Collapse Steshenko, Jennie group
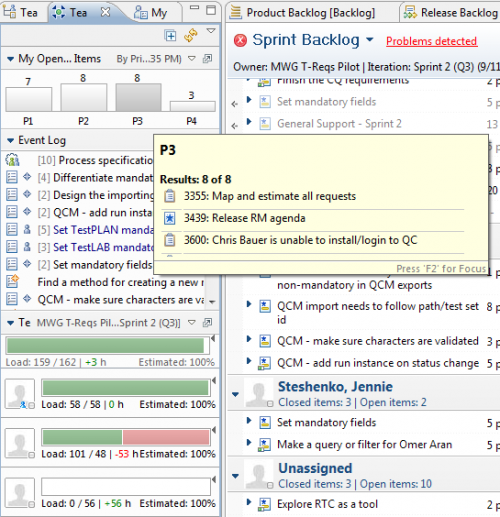The width and height of the screenshot is (500, 517). pyautogui.click(x=235, y=394)
